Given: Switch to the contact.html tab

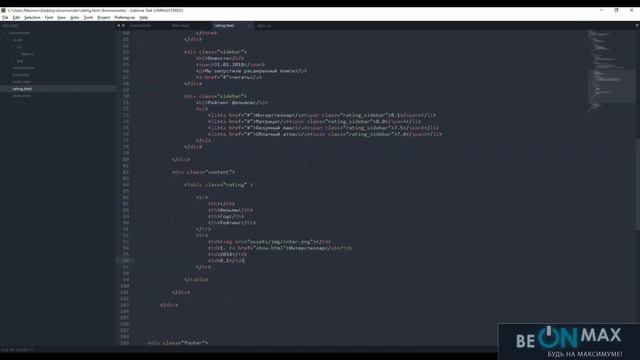Looking at the screenshot, I should 141,25.
